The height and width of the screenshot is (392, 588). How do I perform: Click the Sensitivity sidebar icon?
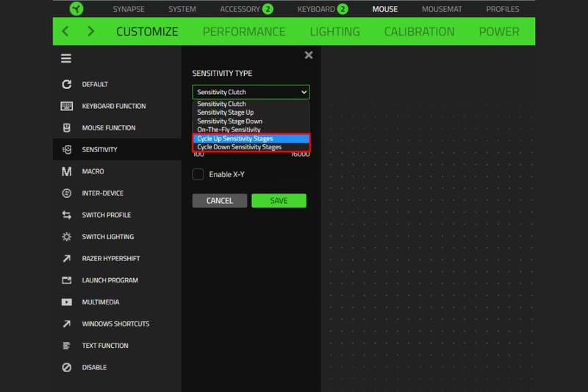coord(67,150)
